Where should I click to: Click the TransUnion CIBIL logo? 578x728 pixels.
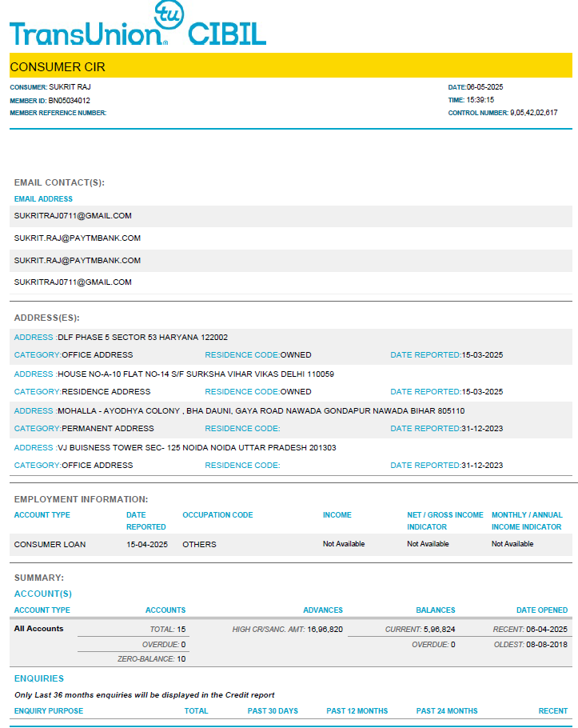click(x=138, y=23)
